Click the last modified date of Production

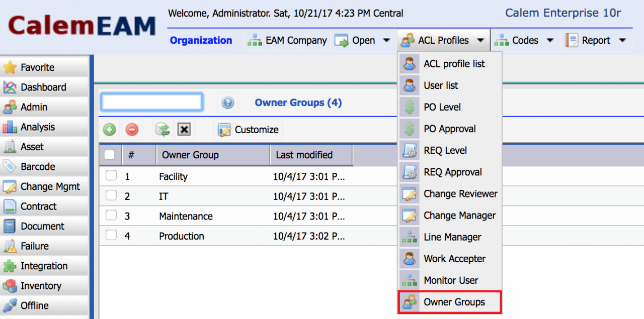coord(309,236)
